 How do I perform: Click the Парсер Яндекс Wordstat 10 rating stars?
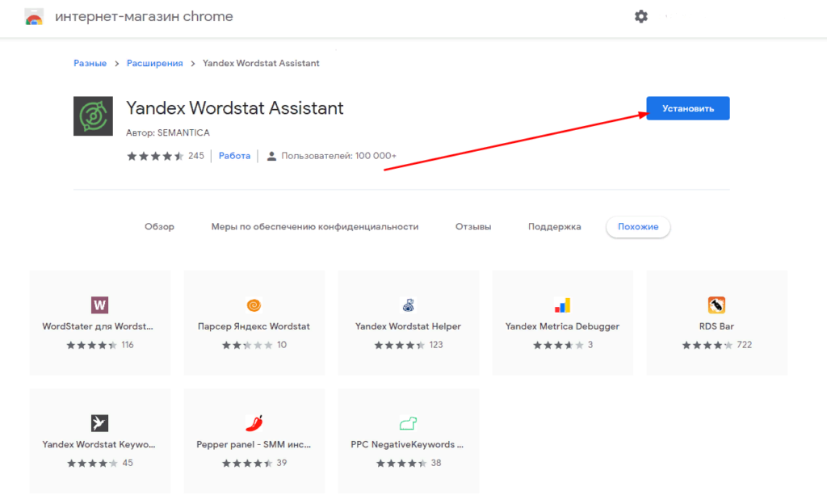pyautogui.click(x=247, y=346)
